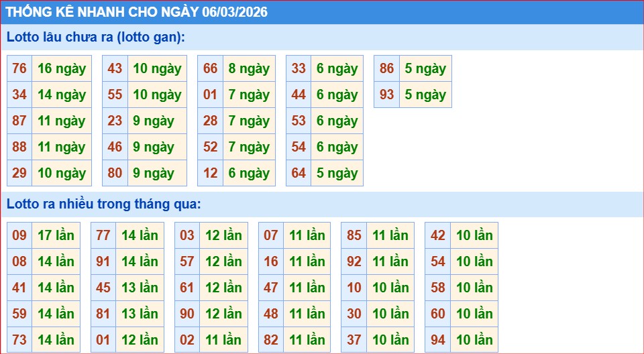Click the 'Lotto ra nhiều trong tháng qua' heading
This screenshot has height=354, width=644.
click(x=104, y=204)
